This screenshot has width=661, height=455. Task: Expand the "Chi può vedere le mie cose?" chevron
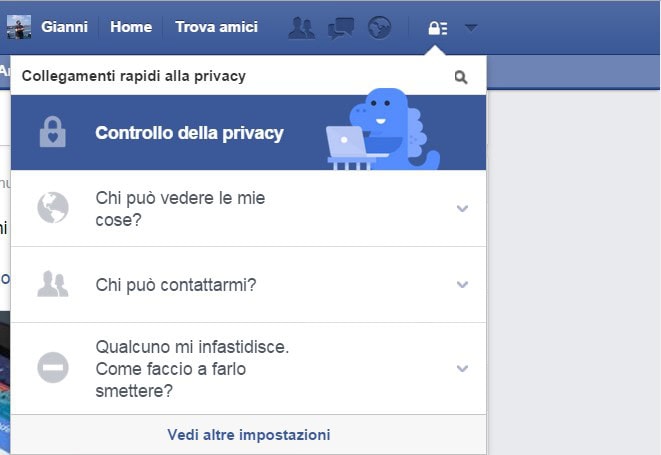462,208
